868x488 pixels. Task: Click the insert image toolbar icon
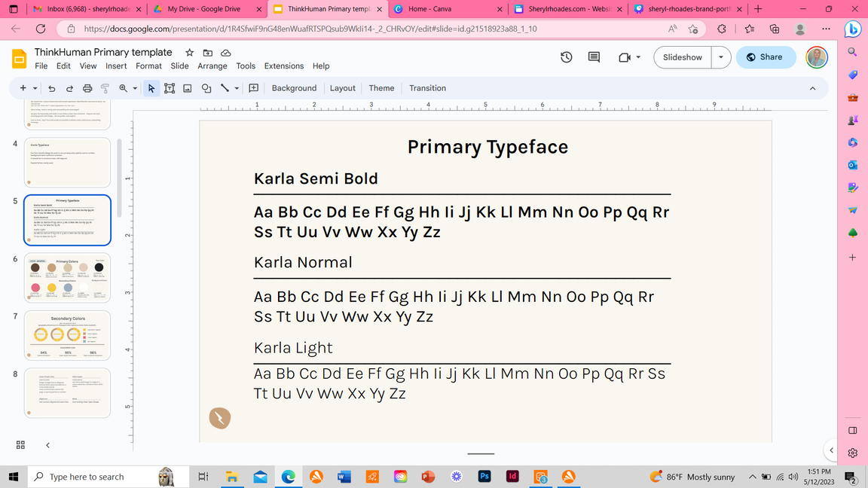coord(188,88)
